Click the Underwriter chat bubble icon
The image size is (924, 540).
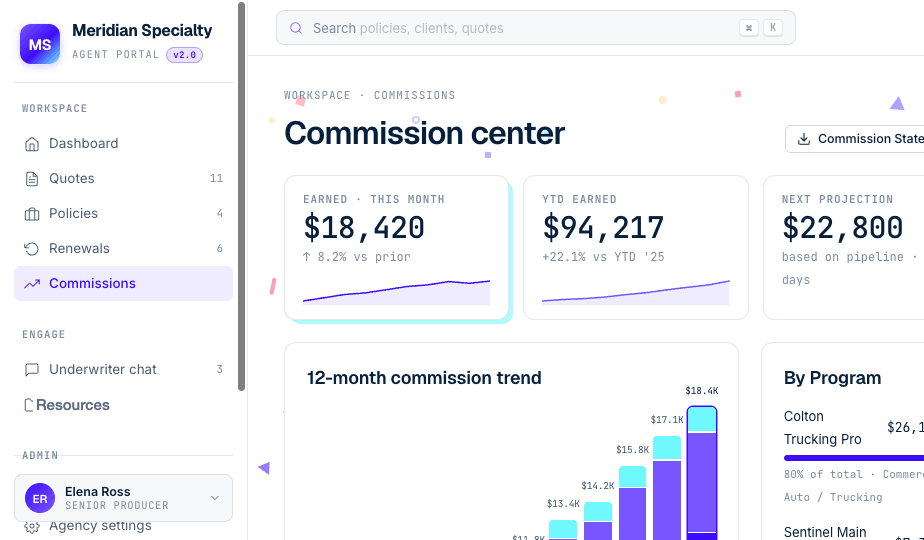[32, 370]
